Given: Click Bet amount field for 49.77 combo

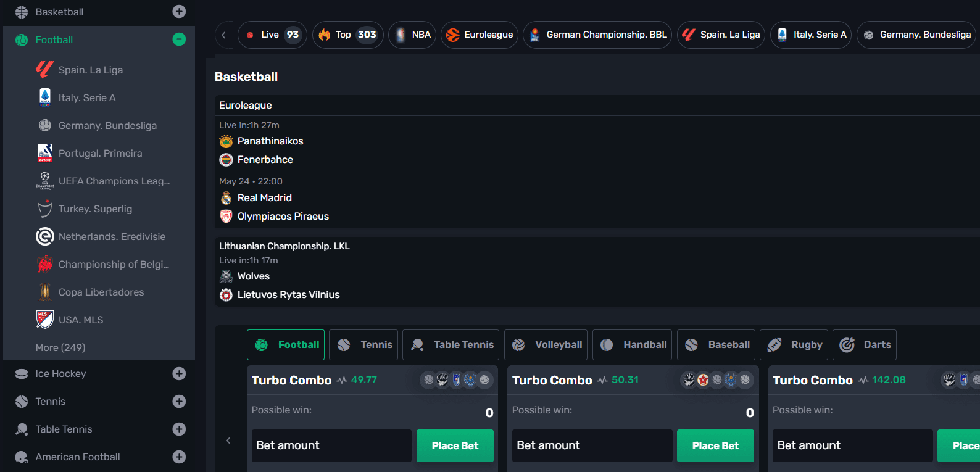Looking at the screenshot, I should pyautogui.click(x=331, y=445).
